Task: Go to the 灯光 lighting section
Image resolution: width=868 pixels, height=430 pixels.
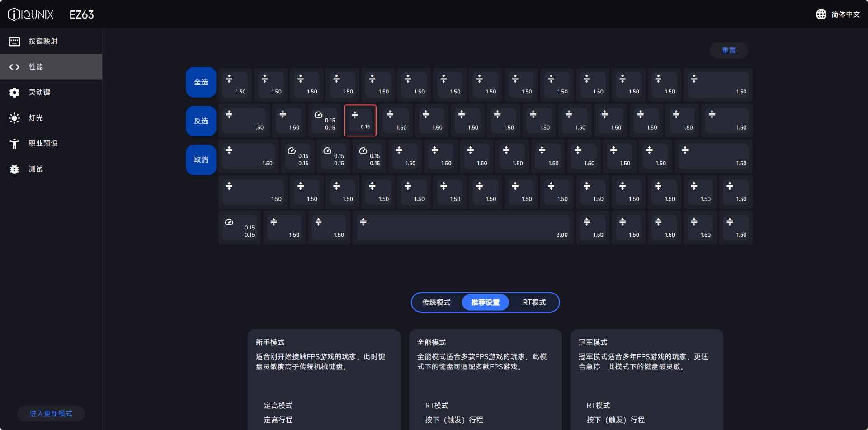Action: tap(51, 118)
